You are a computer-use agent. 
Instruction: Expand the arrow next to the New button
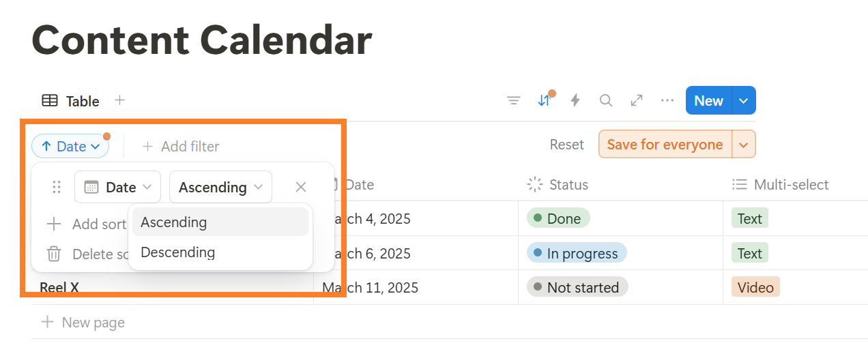744,101
